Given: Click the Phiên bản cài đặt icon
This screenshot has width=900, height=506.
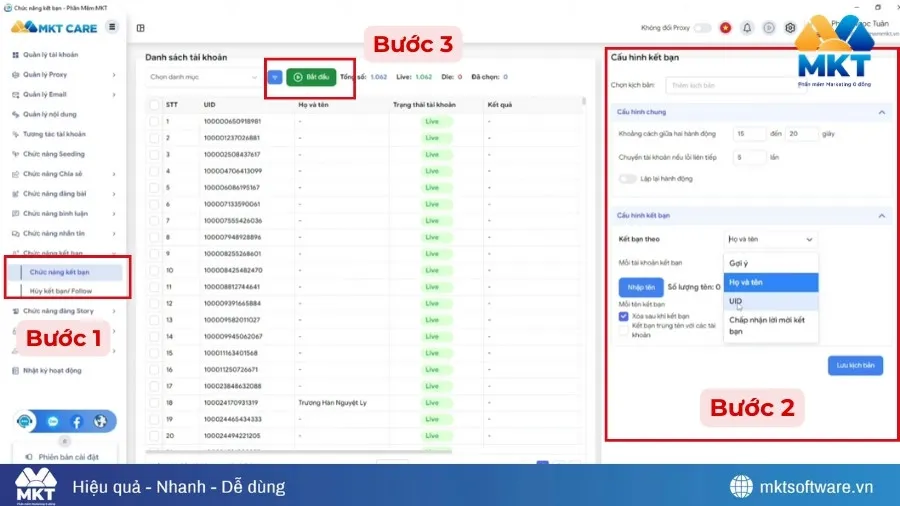Looking at the screenshot, I should (x=29, y=457).
